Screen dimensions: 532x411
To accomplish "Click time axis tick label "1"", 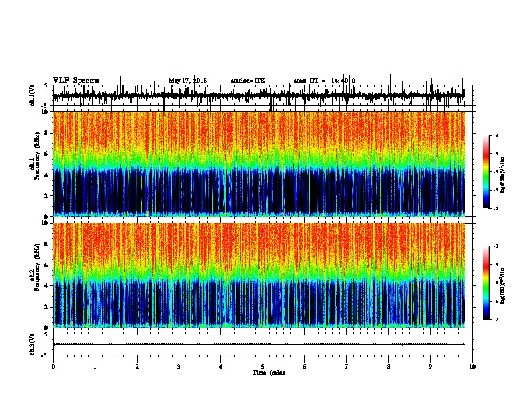I will click(x=95, y=367).
